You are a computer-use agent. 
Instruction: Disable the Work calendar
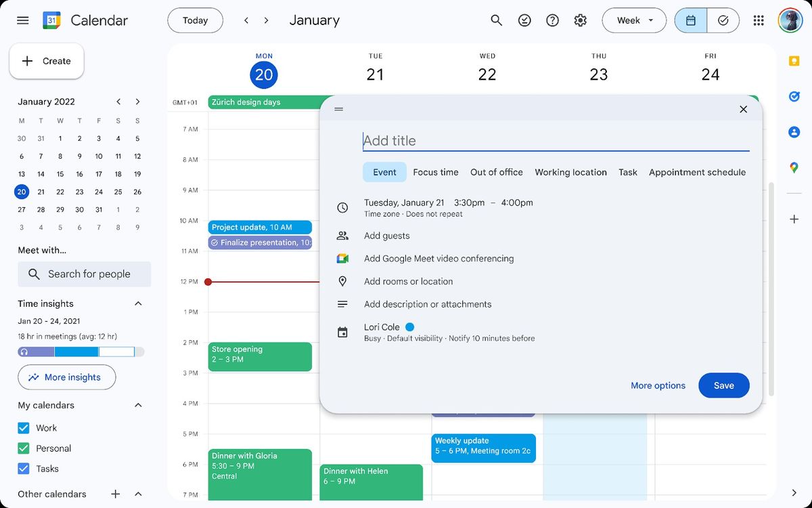[x=22, y=427]
